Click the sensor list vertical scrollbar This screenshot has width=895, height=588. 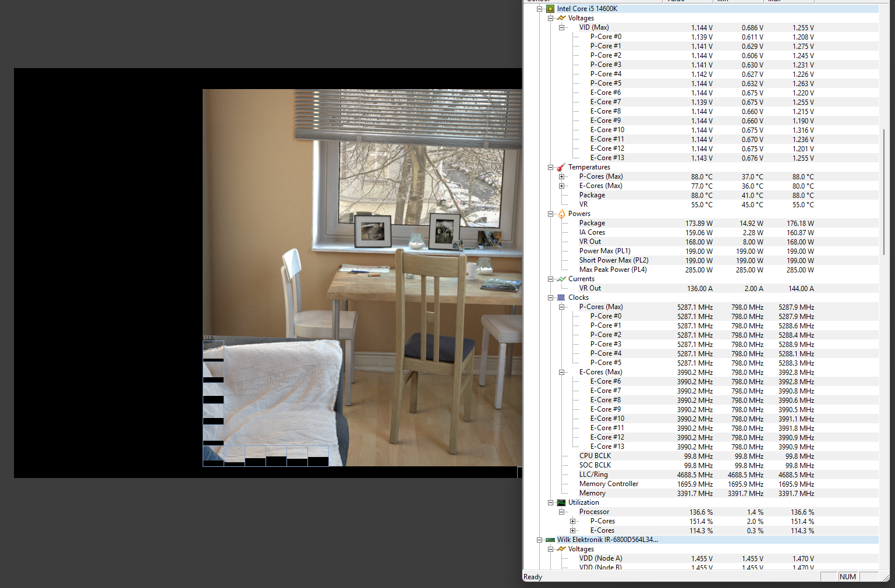pyautogui.click(x=884, y=192)
